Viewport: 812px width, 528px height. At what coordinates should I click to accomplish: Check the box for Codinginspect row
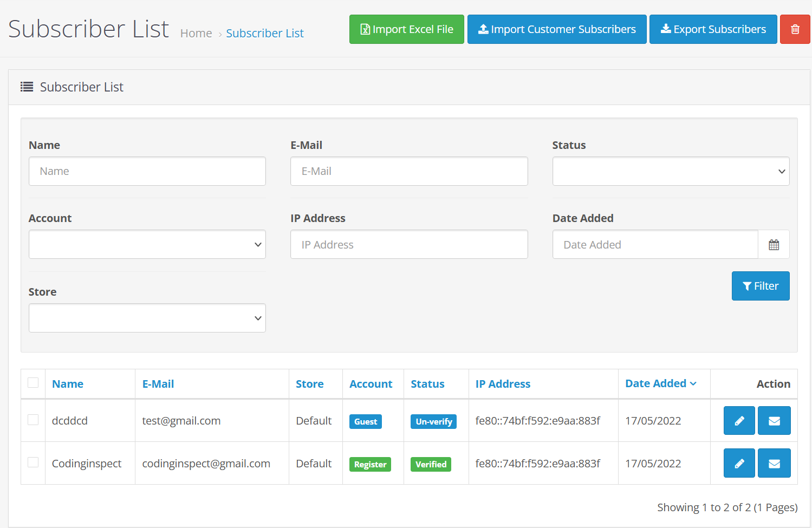pos(33,462)
